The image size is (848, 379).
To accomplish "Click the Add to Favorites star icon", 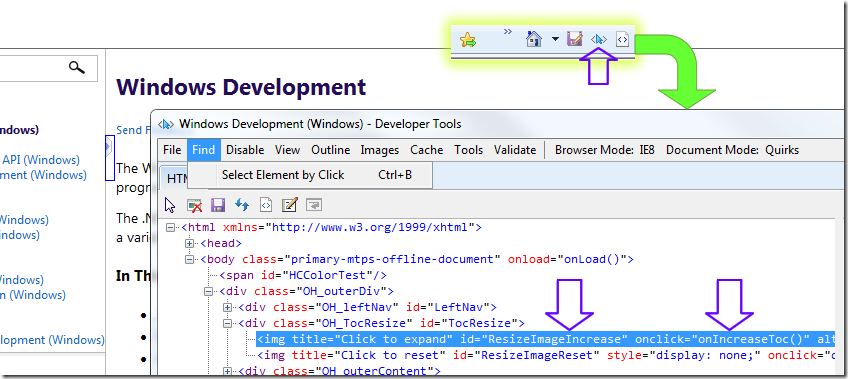I will coord(468,40).
